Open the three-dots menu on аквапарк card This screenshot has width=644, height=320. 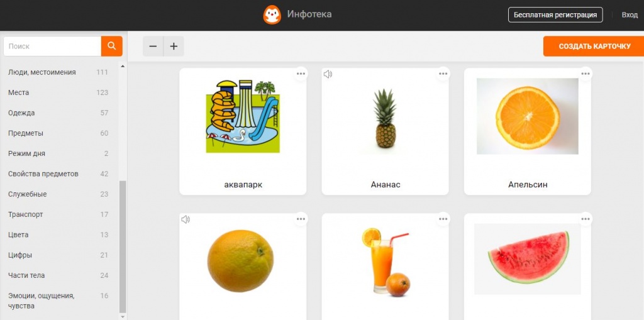click(x=301, y=74)
